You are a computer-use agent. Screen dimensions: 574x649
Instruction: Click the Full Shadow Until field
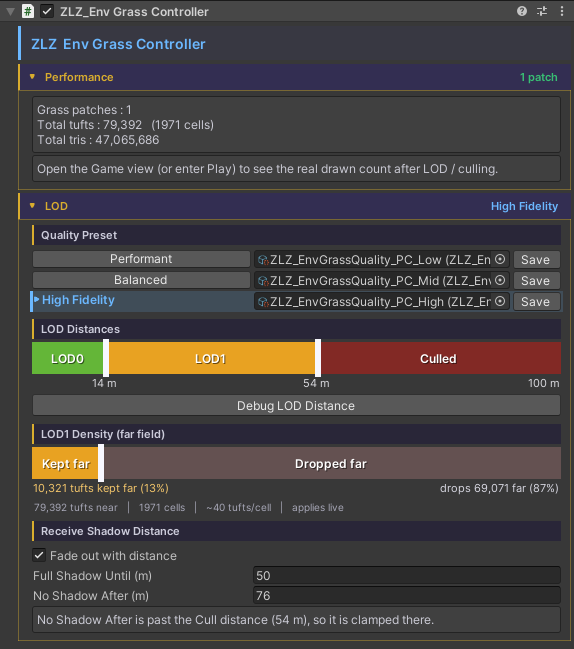coord(407,575)
